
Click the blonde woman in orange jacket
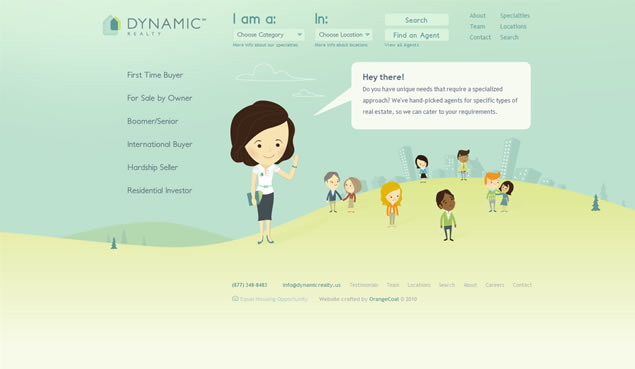[x=392, y=204]
